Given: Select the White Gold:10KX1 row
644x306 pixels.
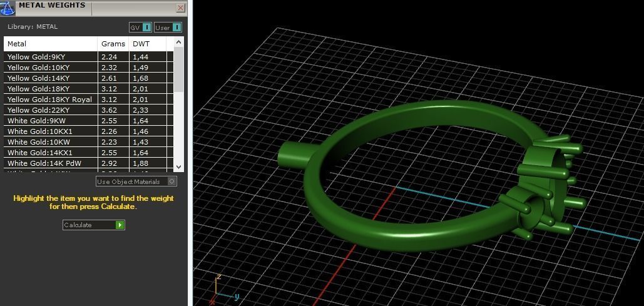Looking at the screenshot, I should pos(88,131).
